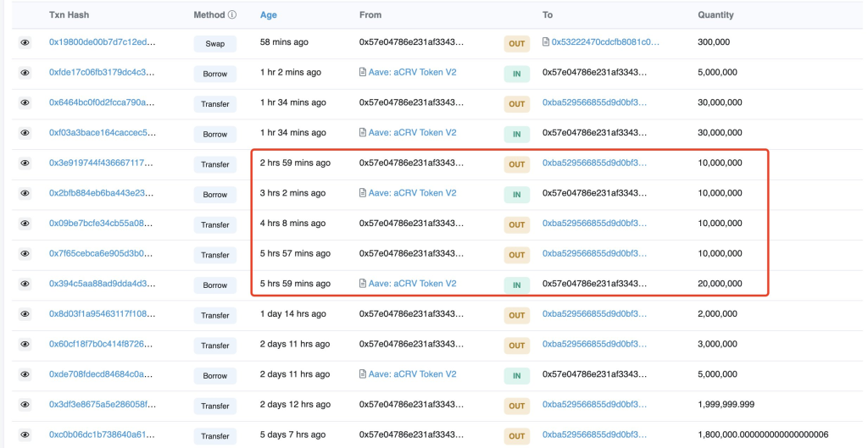Open transaction 0x8d03f1a95463117f108 link
Viewport: 868px width, 448px height.
coord(102,313)
